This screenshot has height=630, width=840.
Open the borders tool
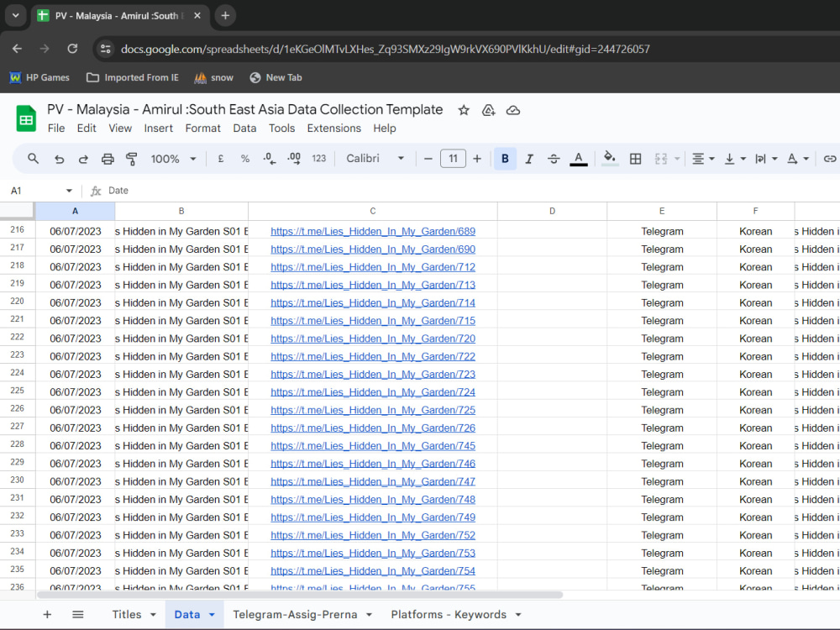coord(635,158)
